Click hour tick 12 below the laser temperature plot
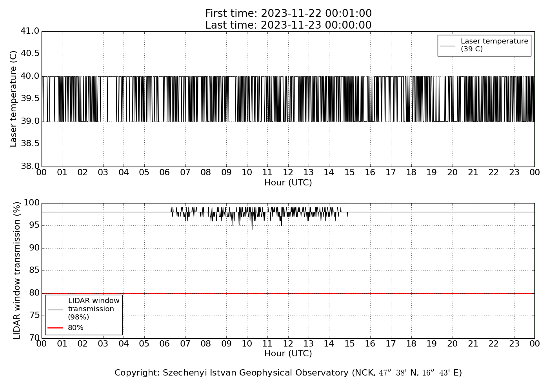The image size is (549, 392). coord(288,172)
